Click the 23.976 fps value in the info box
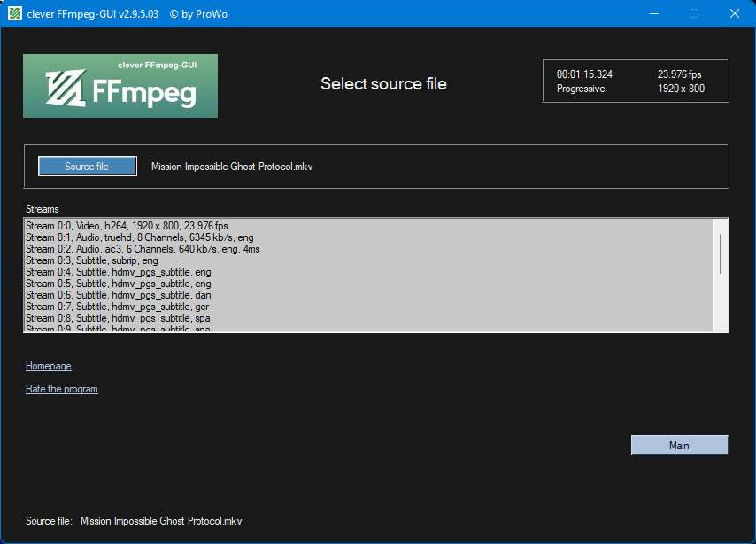The width and height of the screenshot is (756, 544). click(x=679, y=74)
